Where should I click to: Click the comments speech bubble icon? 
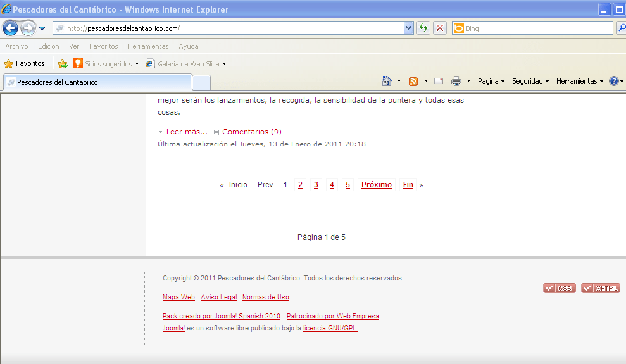(x=216, y=132)
